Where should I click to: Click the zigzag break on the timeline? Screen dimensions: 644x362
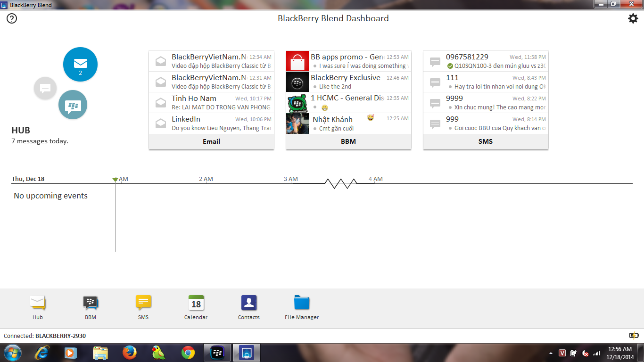tap(340, 184)
